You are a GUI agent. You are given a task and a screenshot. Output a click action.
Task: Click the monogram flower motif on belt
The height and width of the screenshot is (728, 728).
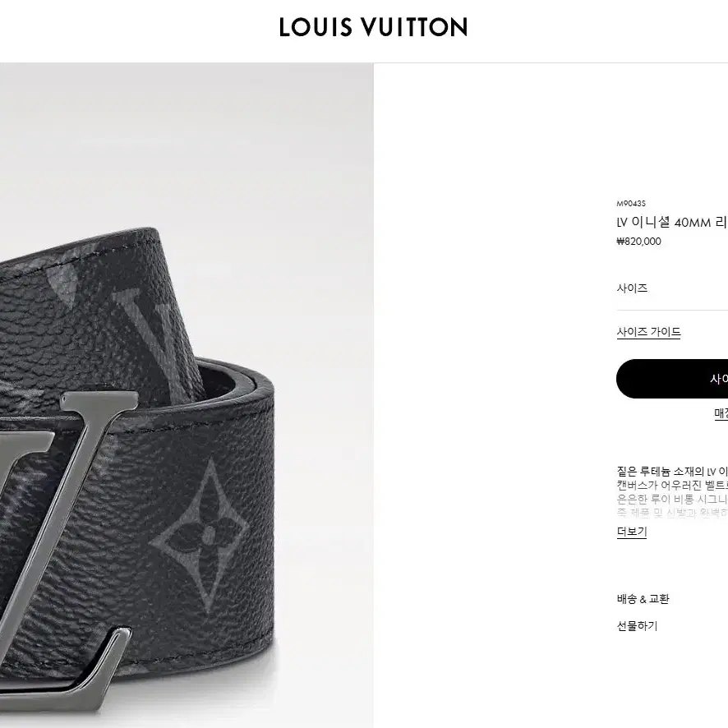pyautogui.click(x=200, y=535)
